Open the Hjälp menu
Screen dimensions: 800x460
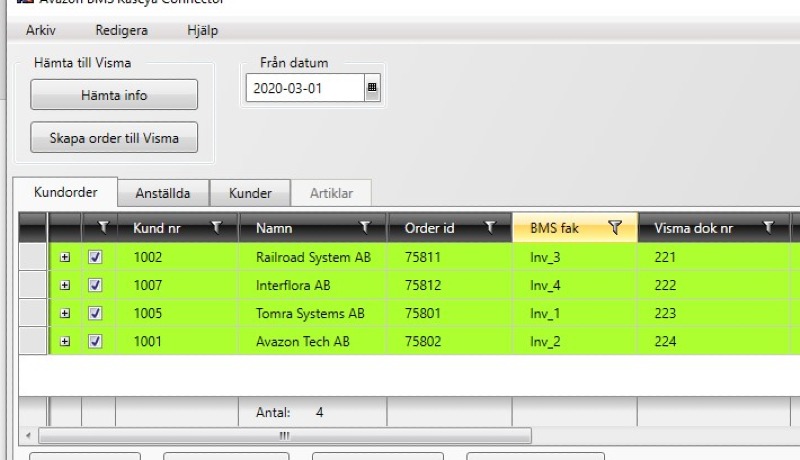coord(203,31)
